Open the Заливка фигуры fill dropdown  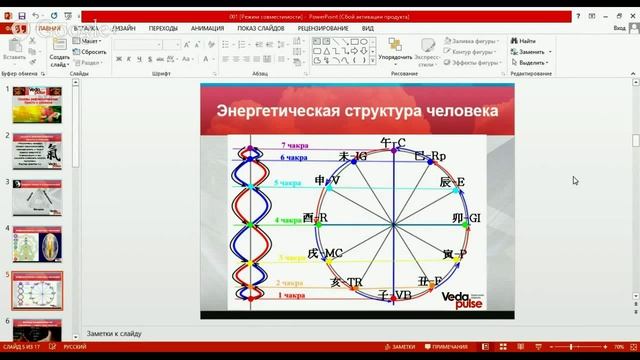472,41
